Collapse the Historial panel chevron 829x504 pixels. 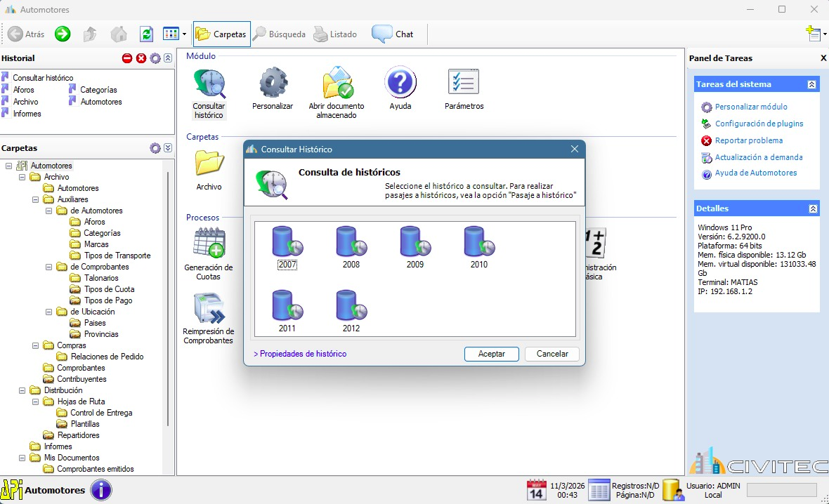pyautogui.click(x=168, y=58)
